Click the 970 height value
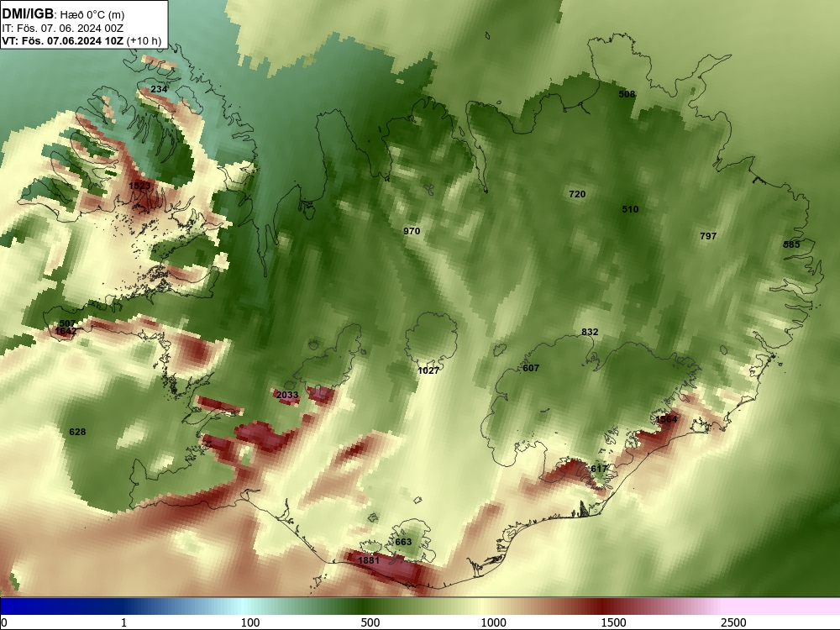 tap(412, 231)
